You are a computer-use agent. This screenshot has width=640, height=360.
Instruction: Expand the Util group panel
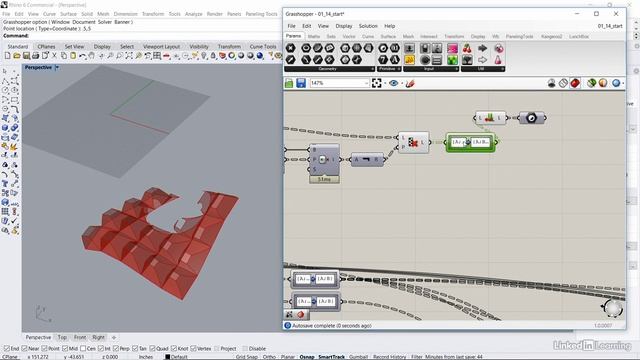[x=503, y=69]
